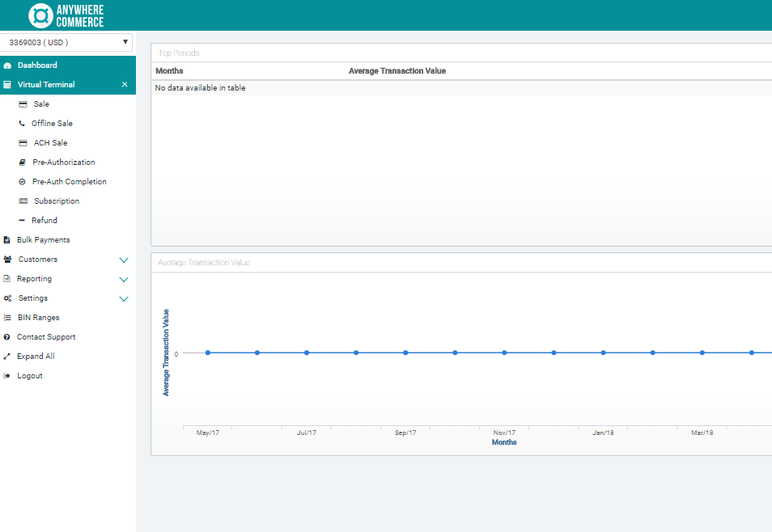Select Customers menu item
Viewport: 772px width, 532px height.
click(38, 260)
